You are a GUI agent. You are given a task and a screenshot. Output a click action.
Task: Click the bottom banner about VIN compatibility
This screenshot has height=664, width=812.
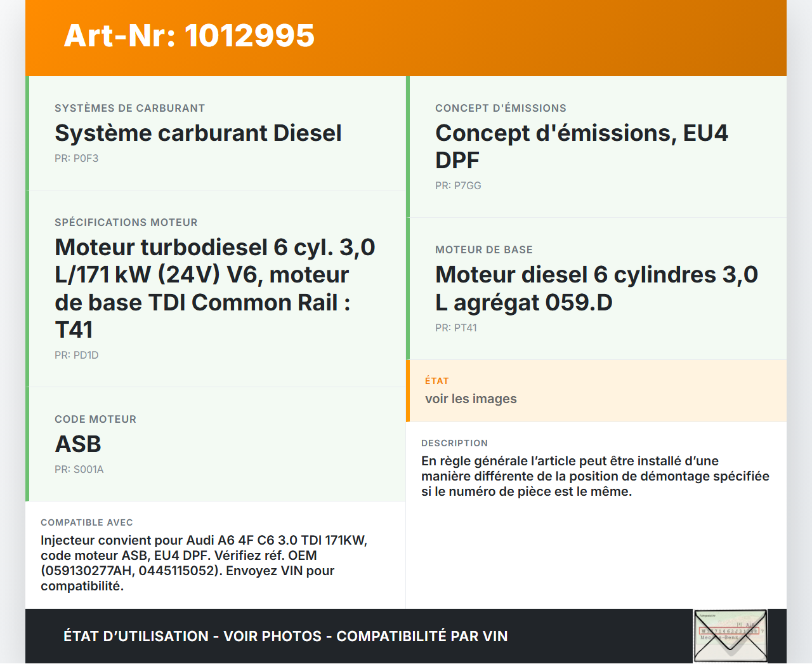point(285,636)
